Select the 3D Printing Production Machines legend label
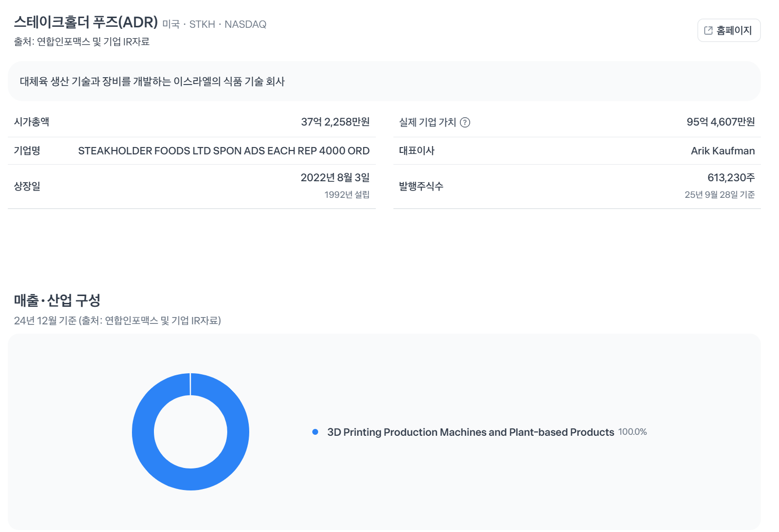779x532 pixels. pyautogui.click(x=471, y=432)
